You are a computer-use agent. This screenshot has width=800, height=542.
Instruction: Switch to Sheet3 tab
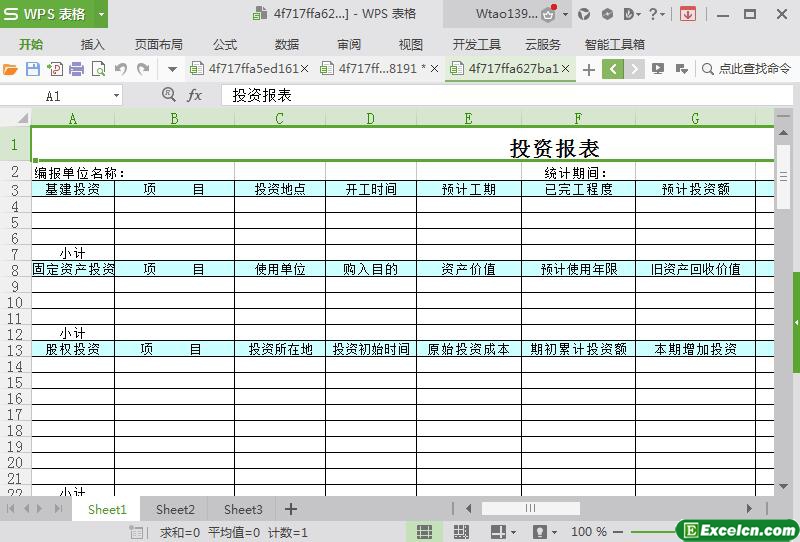(x=243, y=509)
